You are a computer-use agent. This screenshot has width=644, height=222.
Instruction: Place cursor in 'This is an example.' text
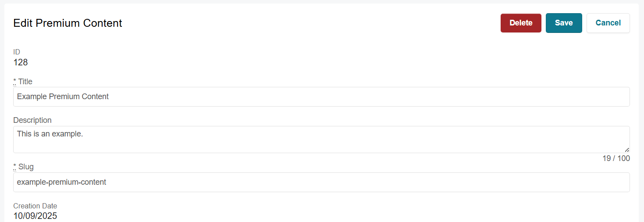pyautogui.click(x=50, y=134)
